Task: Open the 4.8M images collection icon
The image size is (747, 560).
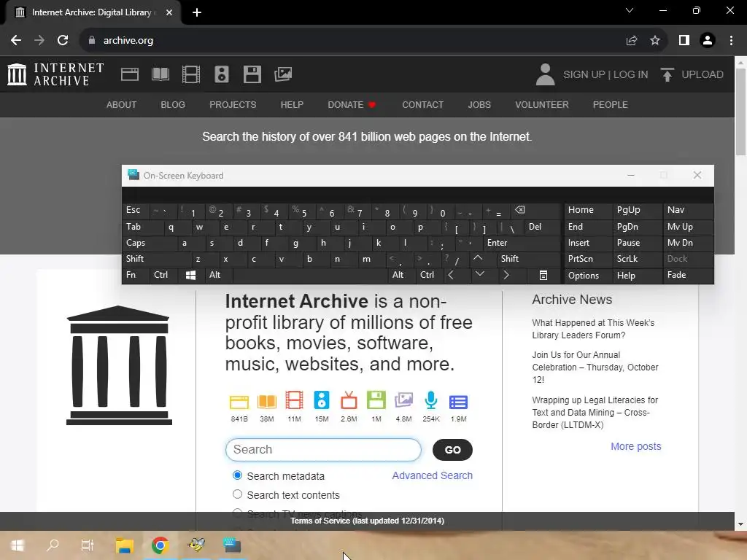Action: (x=403, y=400)
